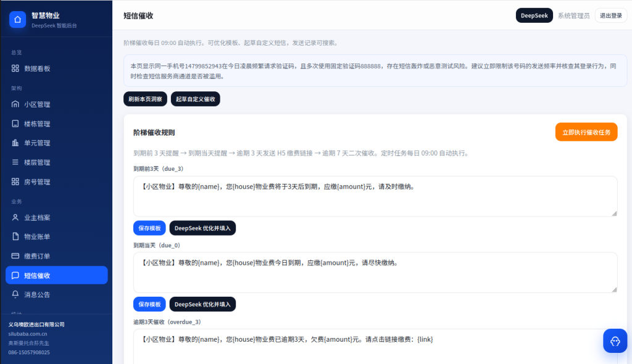Save the due_3 template with 保存模板
The image size is (632, 364).
149,228
